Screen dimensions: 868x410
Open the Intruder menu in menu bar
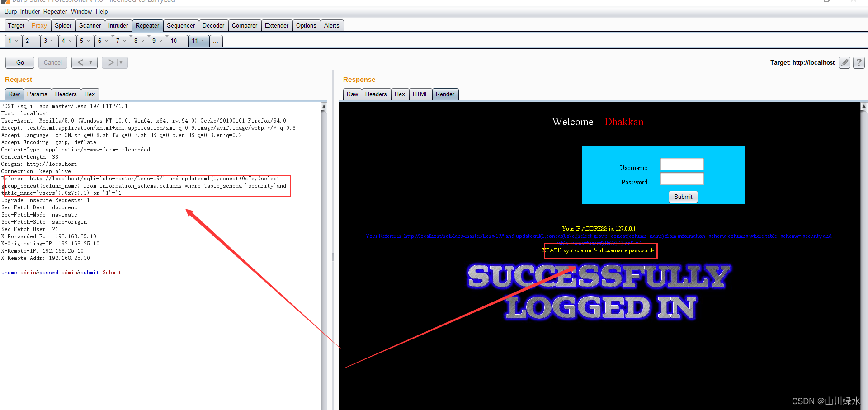coord(30,11)
